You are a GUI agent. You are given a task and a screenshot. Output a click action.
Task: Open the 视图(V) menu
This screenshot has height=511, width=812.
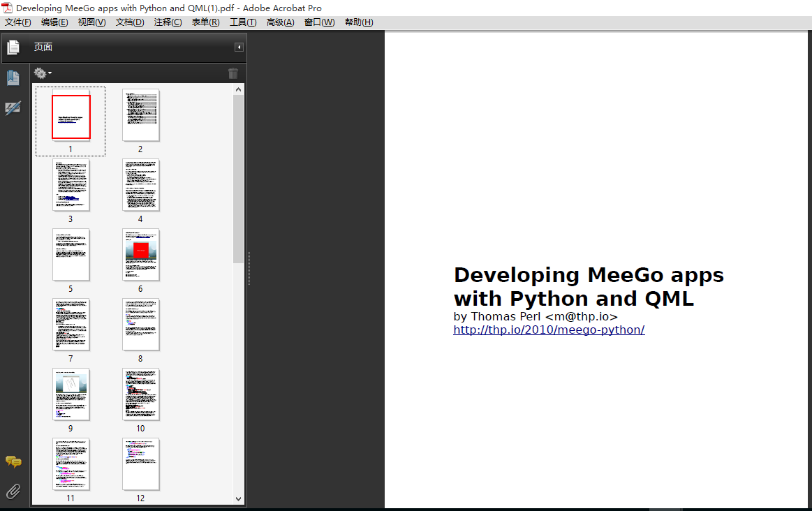tap(91, 22)
